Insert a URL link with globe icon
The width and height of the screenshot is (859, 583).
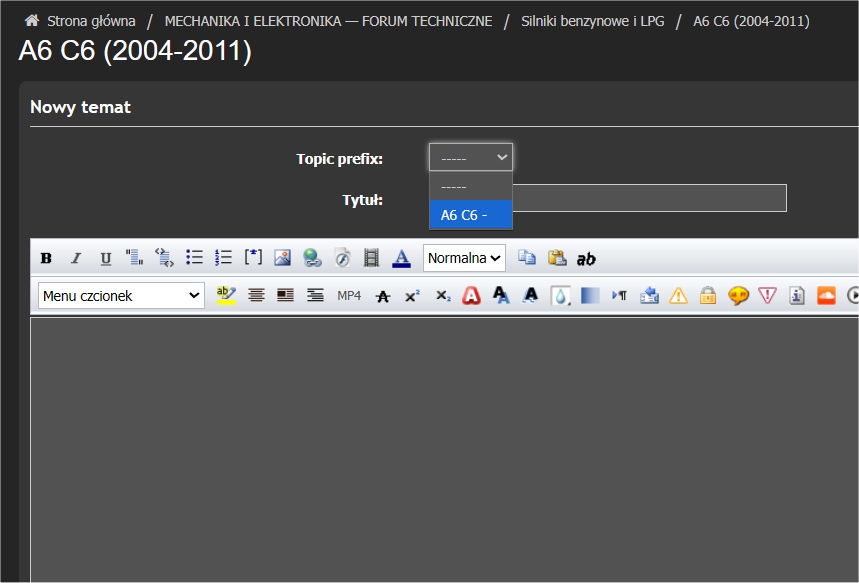click(312, 258)
